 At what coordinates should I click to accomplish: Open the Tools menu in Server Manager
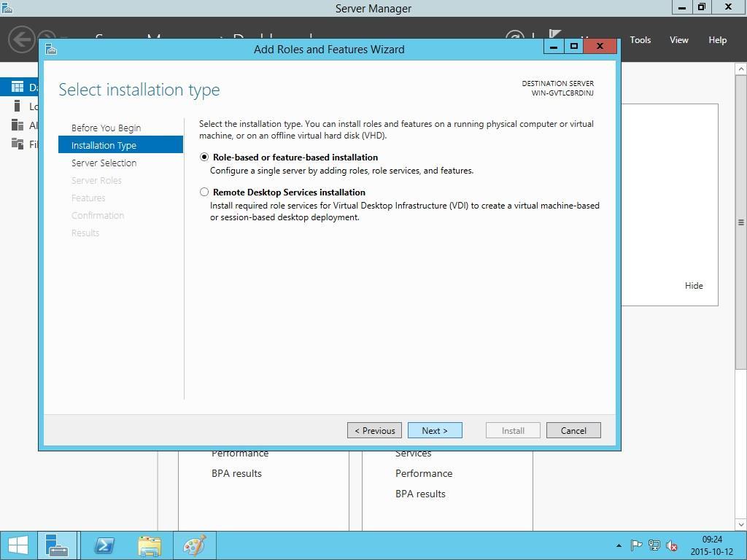640,40
